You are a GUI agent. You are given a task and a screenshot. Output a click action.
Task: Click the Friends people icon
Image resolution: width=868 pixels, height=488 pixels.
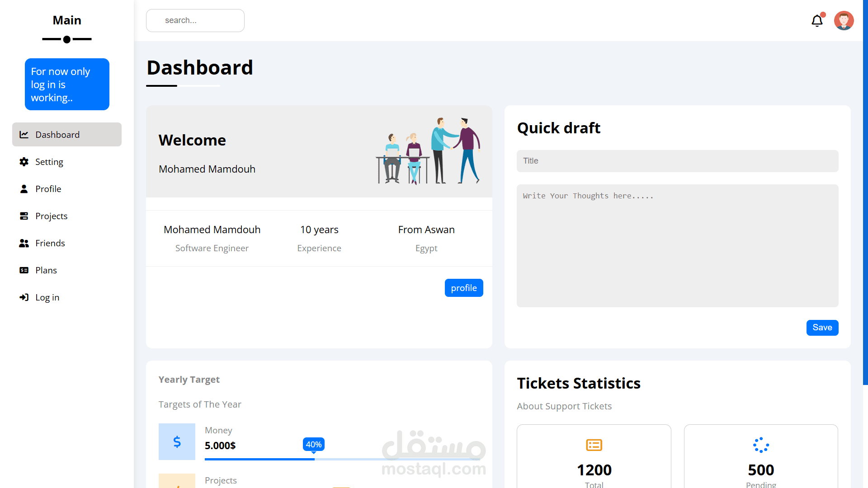pos(24,243)
